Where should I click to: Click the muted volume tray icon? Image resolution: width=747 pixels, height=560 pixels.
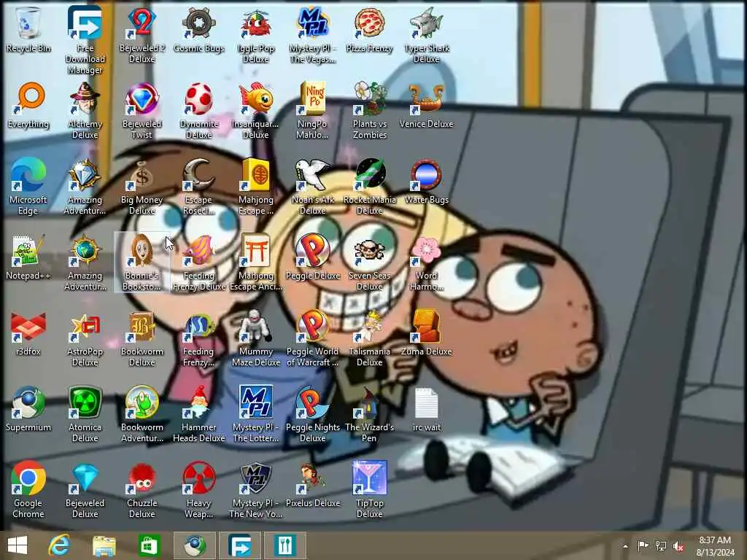(x=678, y=545)
